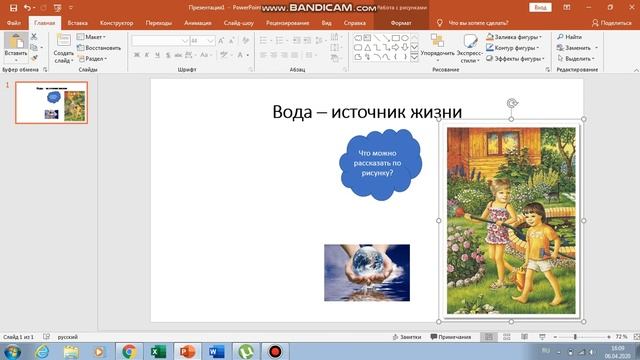The width and height of the screenshot is (640, 360).
Task: Click the Восстановить button
Action: [99, 48]
